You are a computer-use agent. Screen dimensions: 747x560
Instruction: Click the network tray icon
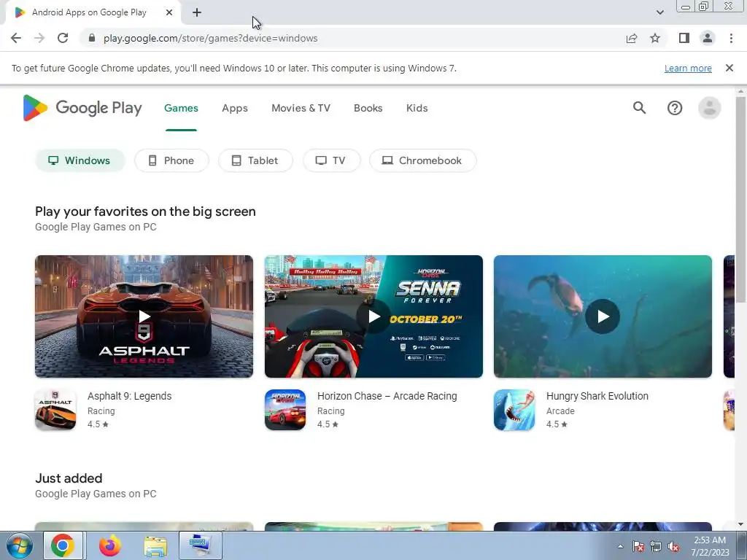[x=656, y=547]
